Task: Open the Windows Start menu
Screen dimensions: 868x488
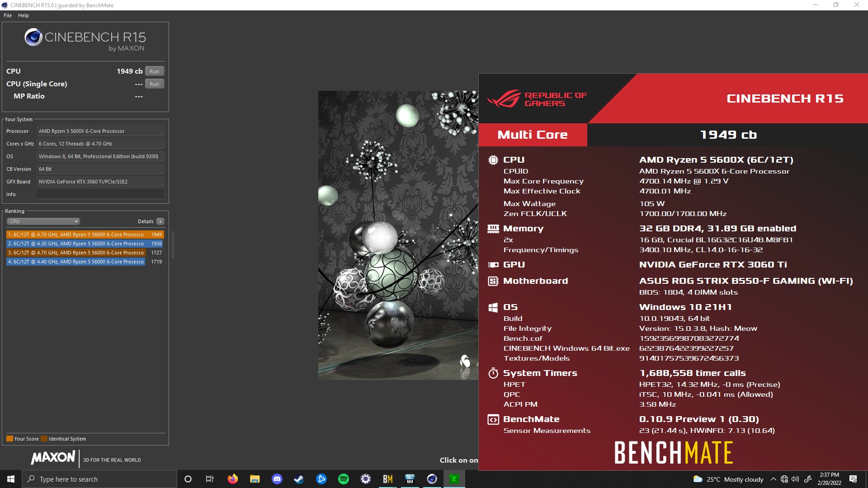Action: tap(11, 479)
